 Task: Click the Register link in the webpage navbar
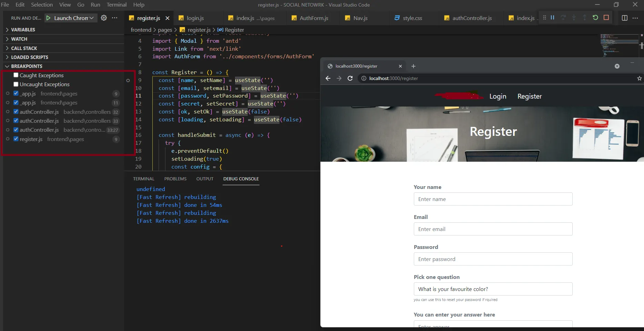[530, 96]
